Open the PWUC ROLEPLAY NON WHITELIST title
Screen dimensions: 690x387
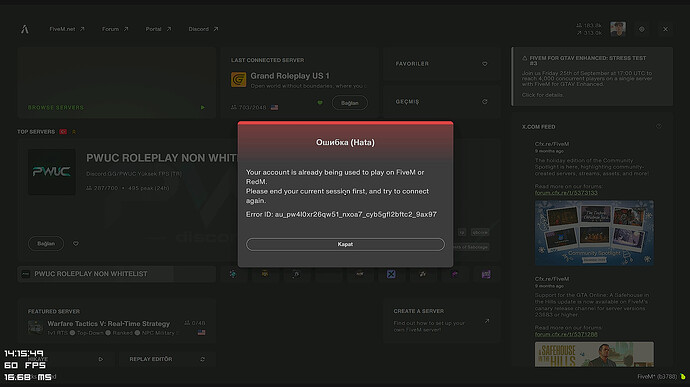[162, 158]
